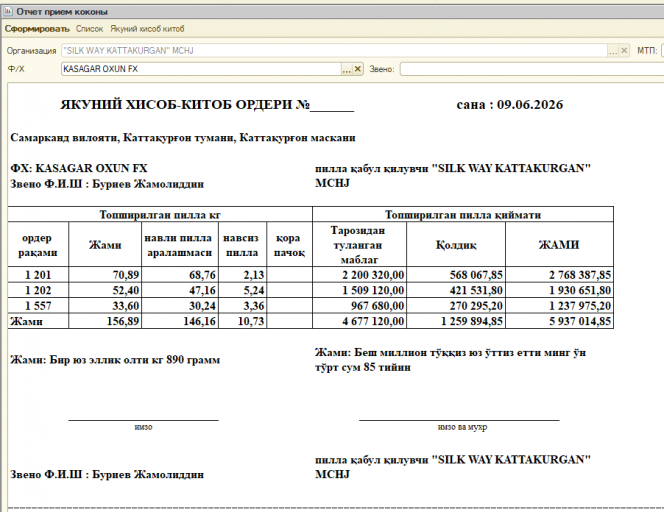
Task: Select header Топширилган пилла кг
Action: pyautogui.click(x=160, y=215)
